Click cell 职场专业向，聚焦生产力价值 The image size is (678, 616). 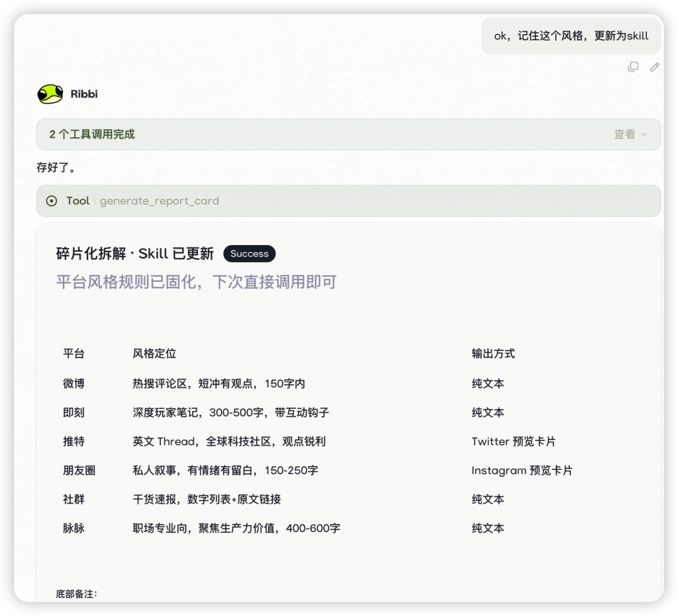point(237,528)
